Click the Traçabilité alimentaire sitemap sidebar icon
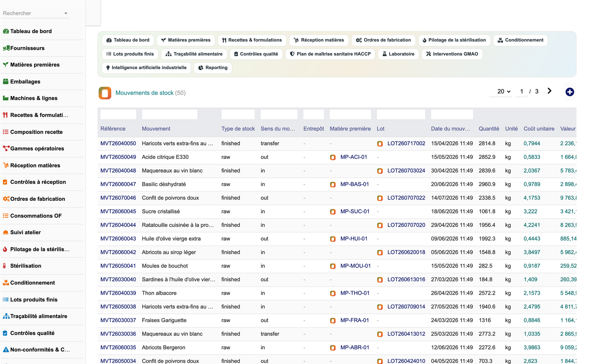 coord(6,316)
